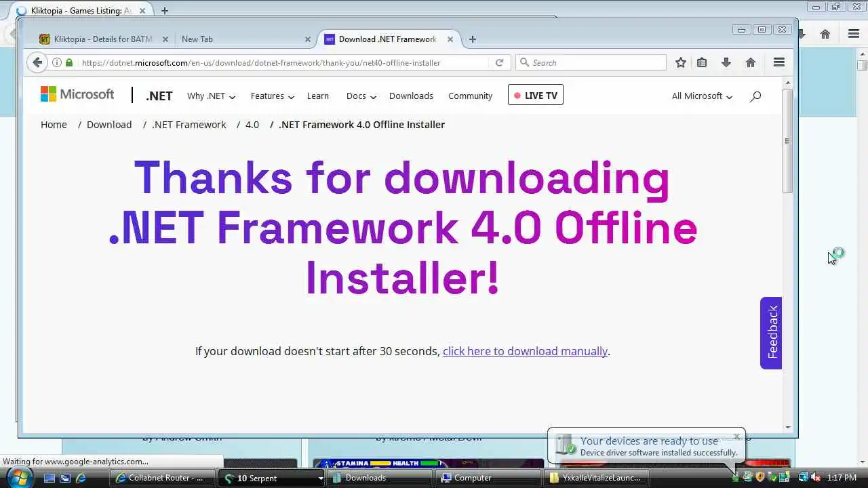Close the Kliktopia Details for BATM tab
The width and height of the screenshot is (868, 488).
(165, 39)
